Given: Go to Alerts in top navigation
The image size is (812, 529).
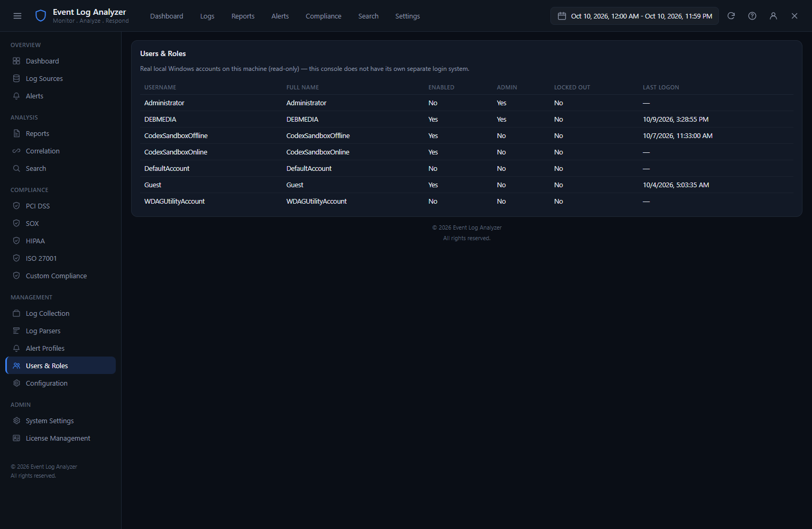Looking at the screenshot, I should pos(280,16).
